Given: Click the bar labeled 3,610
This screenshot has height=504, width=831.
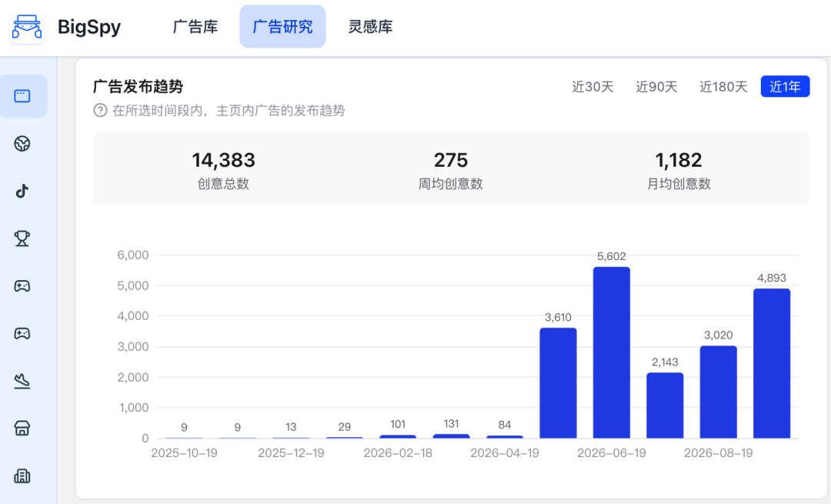Looking at the screenshot, I should pyautogui.click(x=558, y=382).
